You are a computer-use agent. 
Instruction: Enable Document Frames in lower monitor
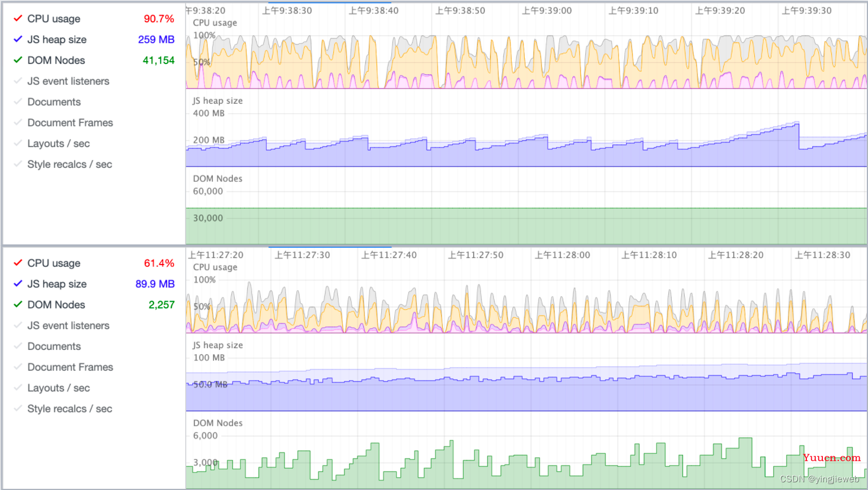pos(18,367)
